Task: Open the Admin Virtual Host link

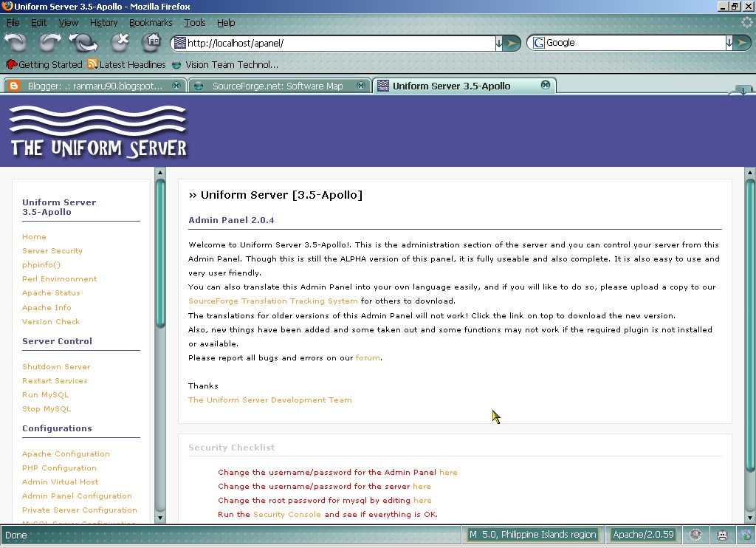Action: click(x=61, y=482)
